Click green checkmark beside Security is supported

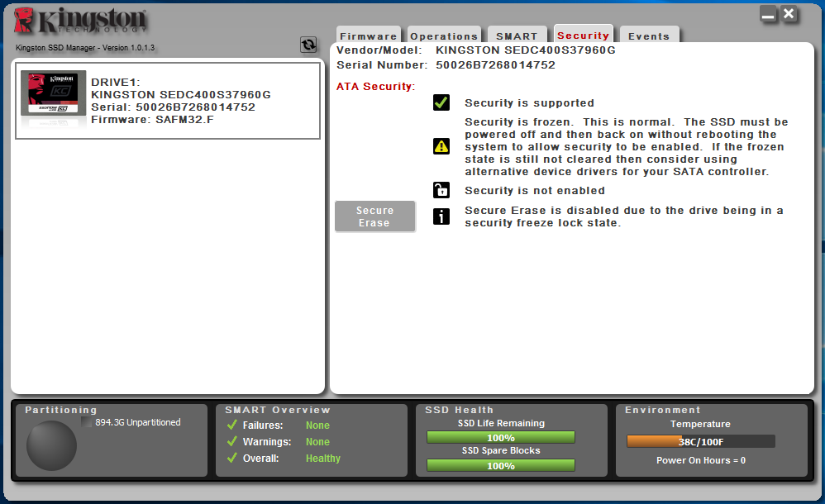pyautogui.click(x=441, y=102)
